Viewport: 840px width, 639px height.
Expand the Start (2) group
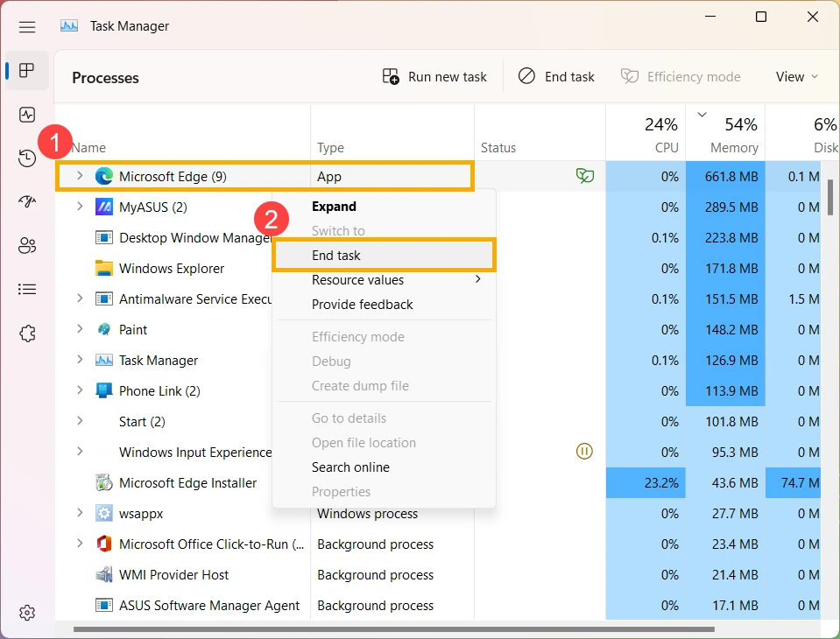(x=80, y=421)
